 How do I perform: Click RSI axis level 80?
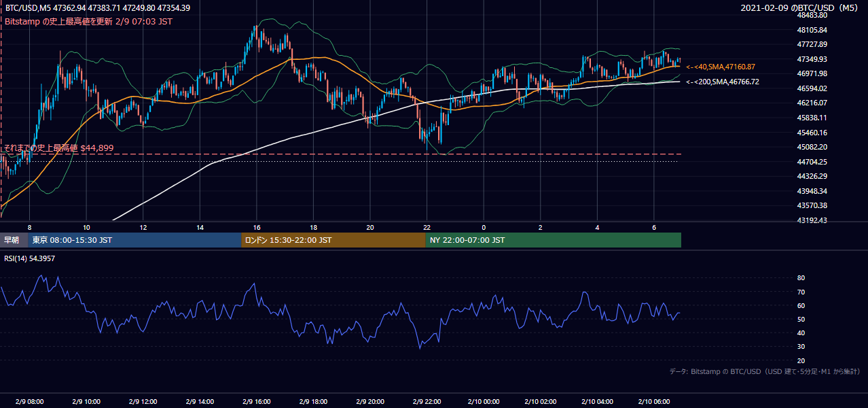pos(801,278)
